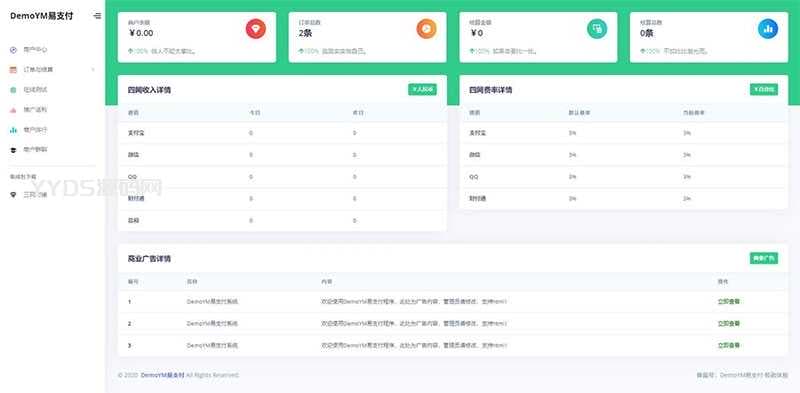Screen dimensions: 800x393
Task: Click the ad content text in row 1
Action: (x=414, y=302)
